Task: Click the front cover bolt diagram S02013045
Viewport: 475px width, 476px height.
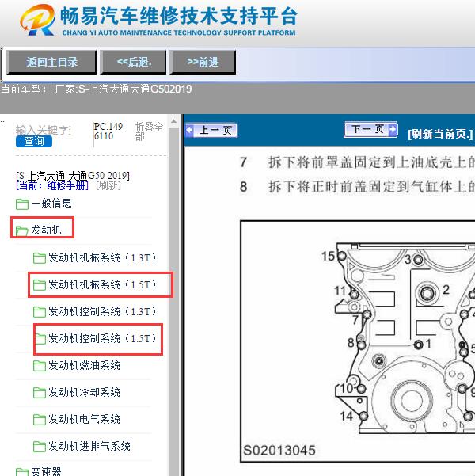Action: pos(358,341)
